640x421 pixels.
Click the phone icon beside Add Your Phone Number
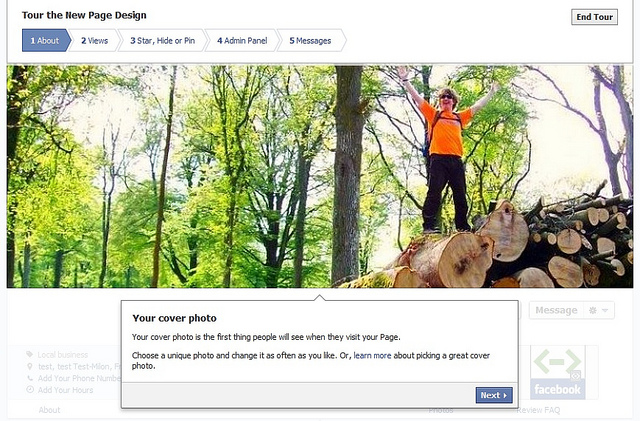(x=29, y=378)
